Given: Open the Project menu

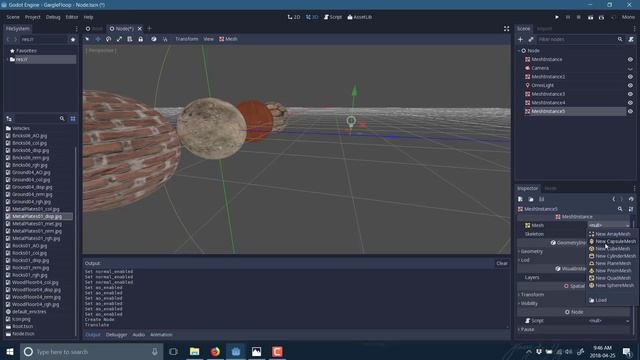Looking at the screenshot, I should (33, 17).
